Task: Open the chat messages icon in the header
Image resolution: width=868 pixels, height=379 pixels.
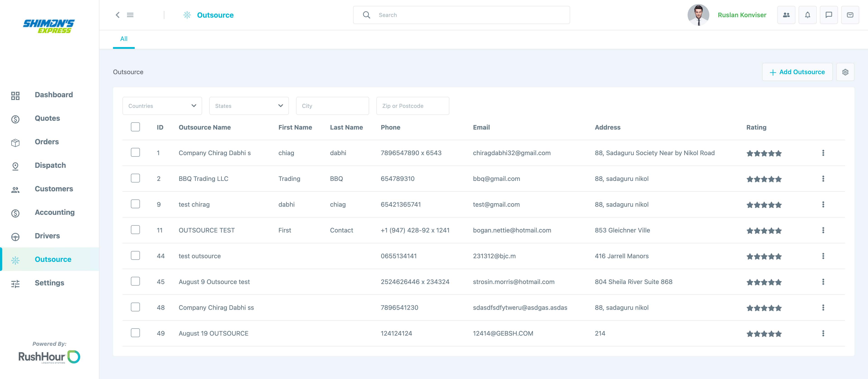Action: click(x=829, y=15)
